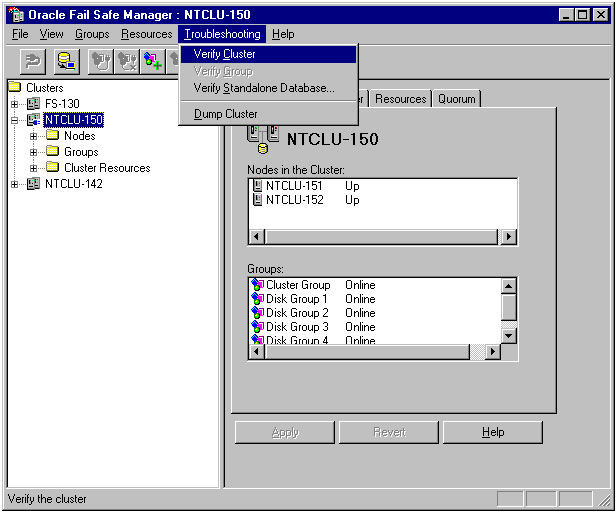The width and height of the screenshot is (616, 512).
Task: Click the NTCLU-142 cluster icon in tree
Action: tap(33, 184)
